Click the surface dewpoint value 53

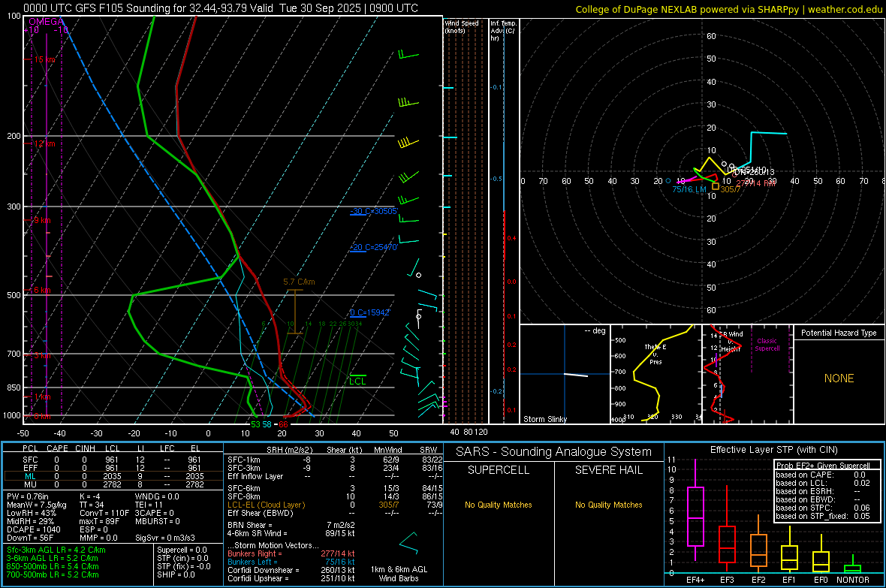(x=255, y=424)
